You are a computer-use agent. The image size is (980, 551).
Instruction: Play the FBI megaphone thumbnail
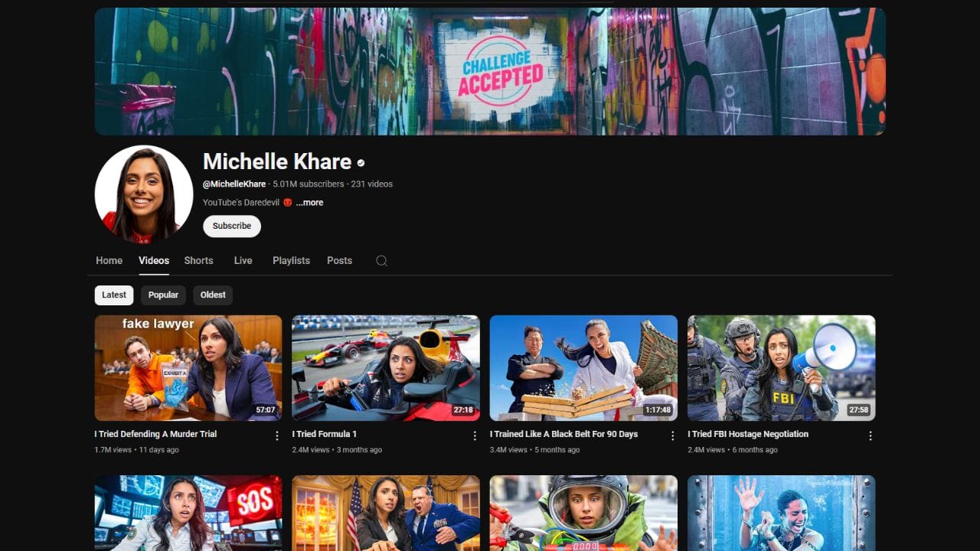point(781,368)
